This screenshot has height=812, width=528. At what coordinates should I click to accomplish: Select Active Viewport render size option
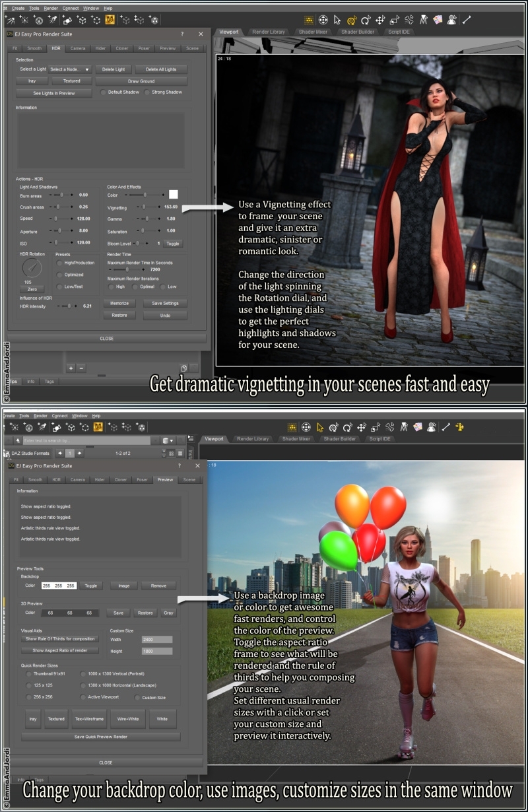83,697
